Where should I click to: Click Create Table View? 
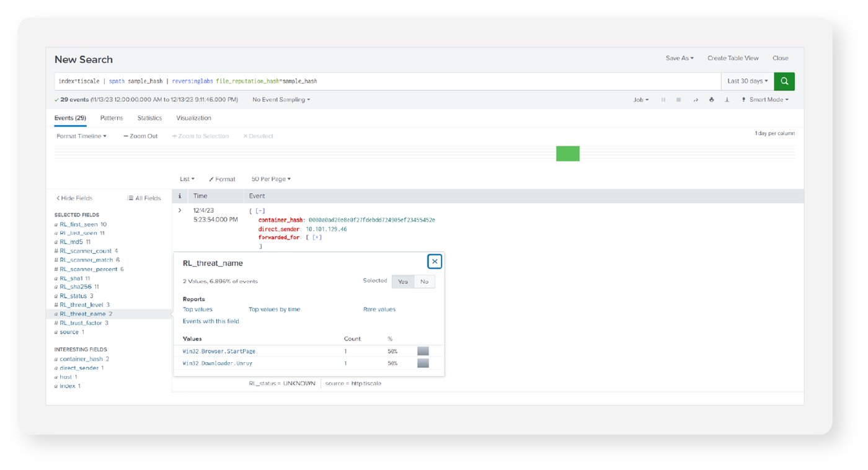[733, 58]
